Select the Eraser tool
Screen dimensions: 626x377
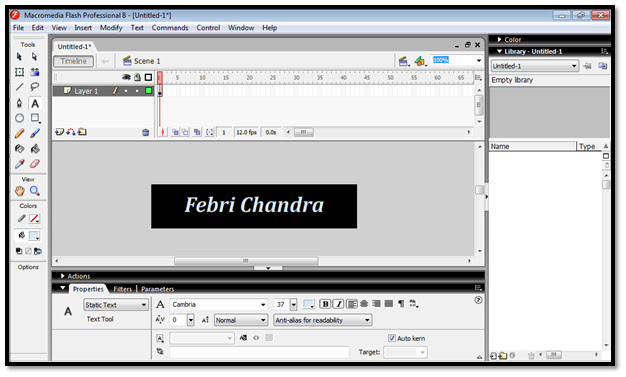(x=35, y=164)
